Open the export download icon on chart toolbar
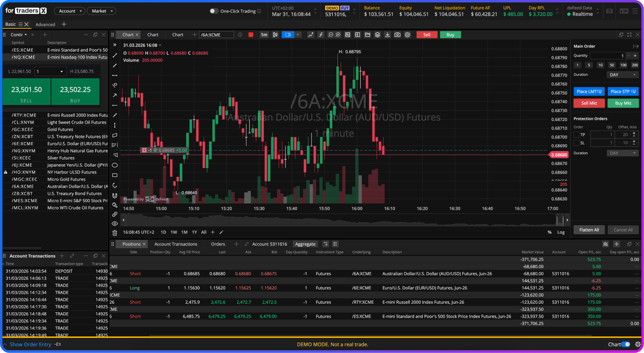This screenshot has height=353, width=644. [x=387, y=35]
